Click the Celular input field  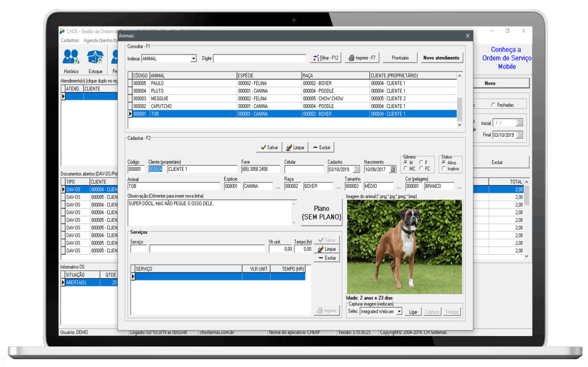pyautogui.click(x=304, y=170)
